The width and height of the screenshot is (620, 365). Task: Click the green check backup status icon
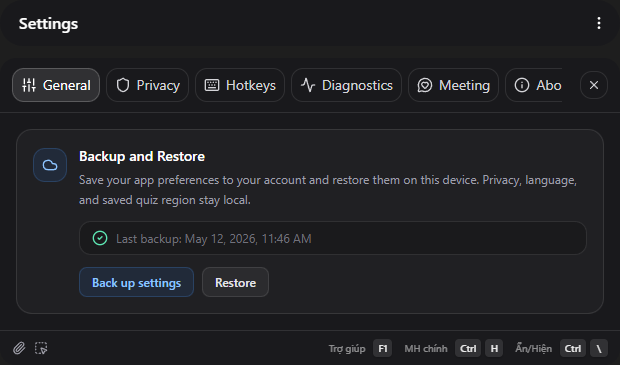point(100,238)
